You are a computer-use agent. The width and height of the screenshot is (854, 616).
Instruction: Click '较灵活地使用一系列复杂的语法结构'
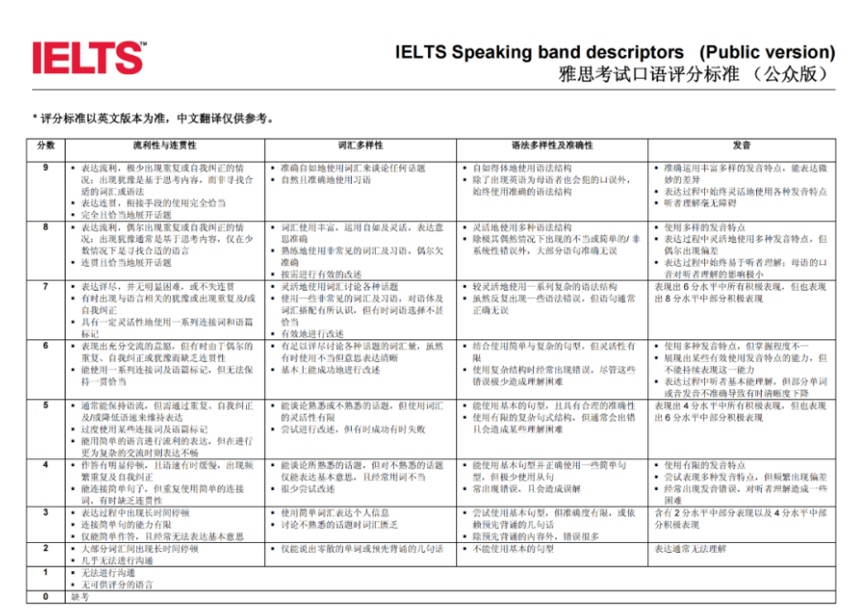pos(545,287)
